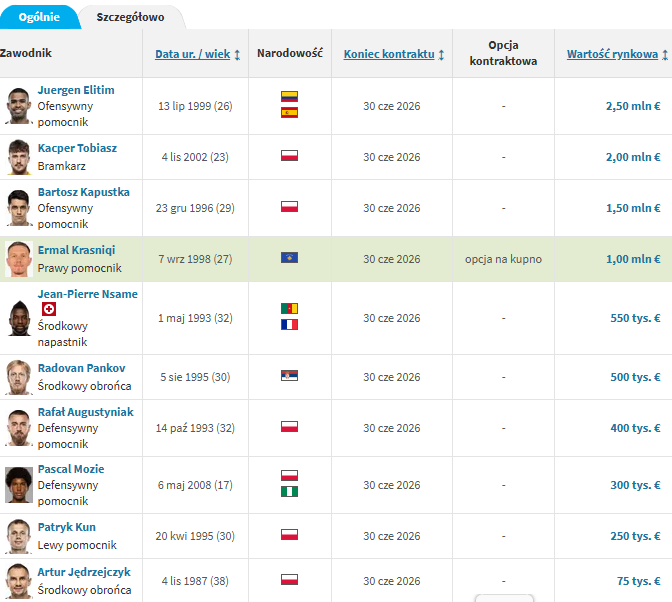Screen dimensions: 672x602
Task: Switch to the Ogólnie tab
Action: pyautogui.click(x=39, y=17)
